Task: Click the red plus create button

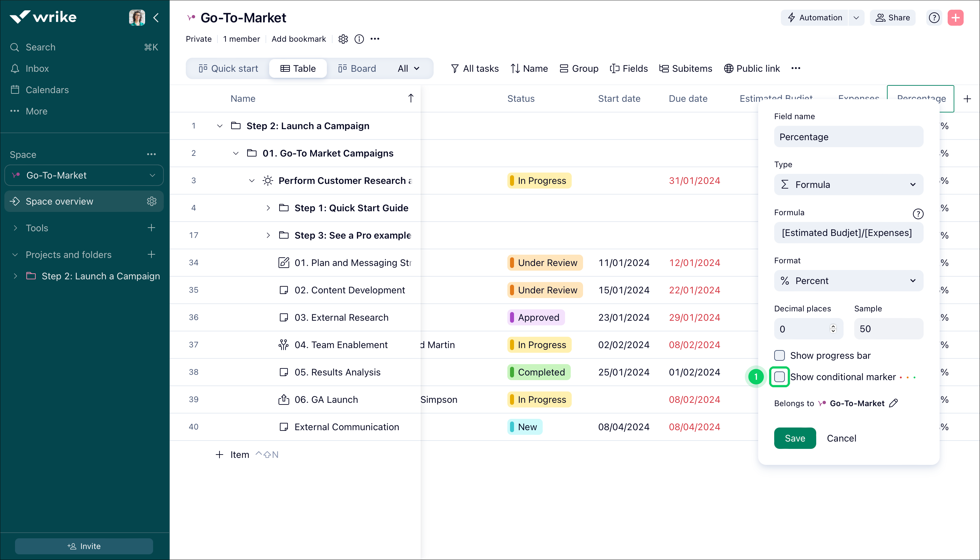Action: 955,18
